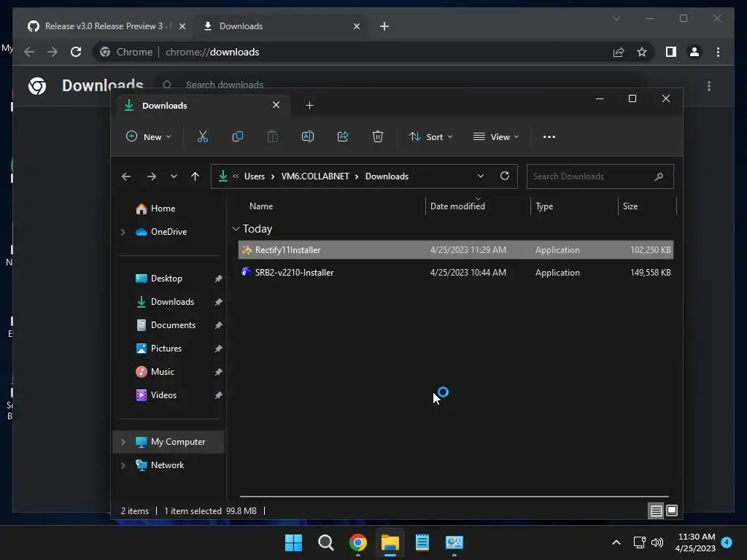
Task: Sort by Size column header
Action: [630, 206]
